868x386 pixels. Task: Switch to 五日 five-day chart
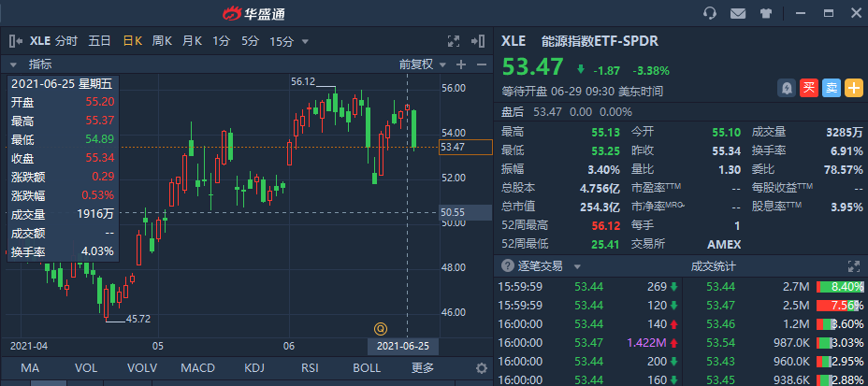click(x=100, y=41)
